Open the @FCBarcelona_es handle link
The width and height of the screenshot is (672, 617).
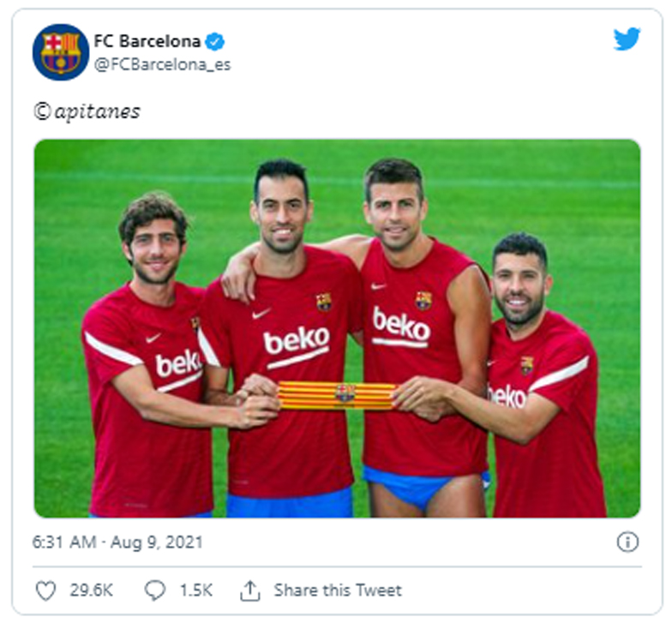(163, 65)
